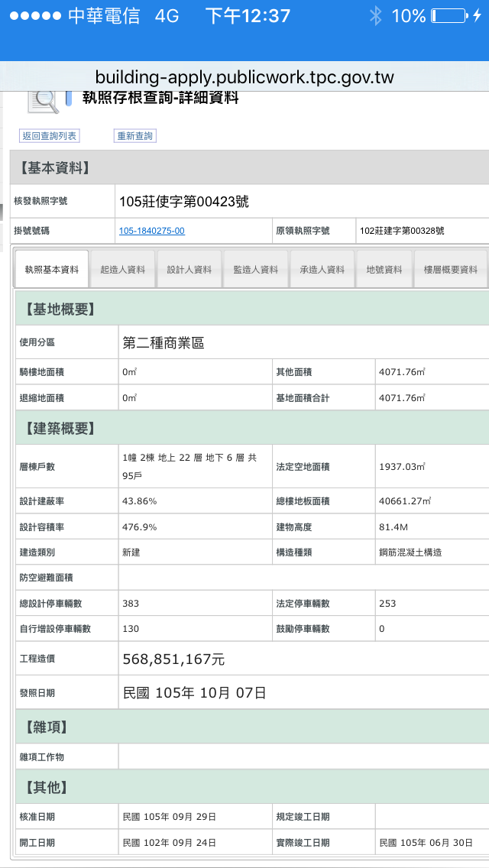
Task: Go to the 監造人資料 tab
Action: (256, 270)
